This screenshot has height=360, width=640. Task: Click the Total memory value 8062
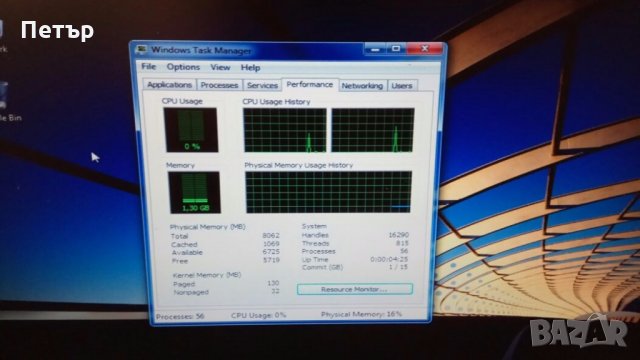click(271, 236)
